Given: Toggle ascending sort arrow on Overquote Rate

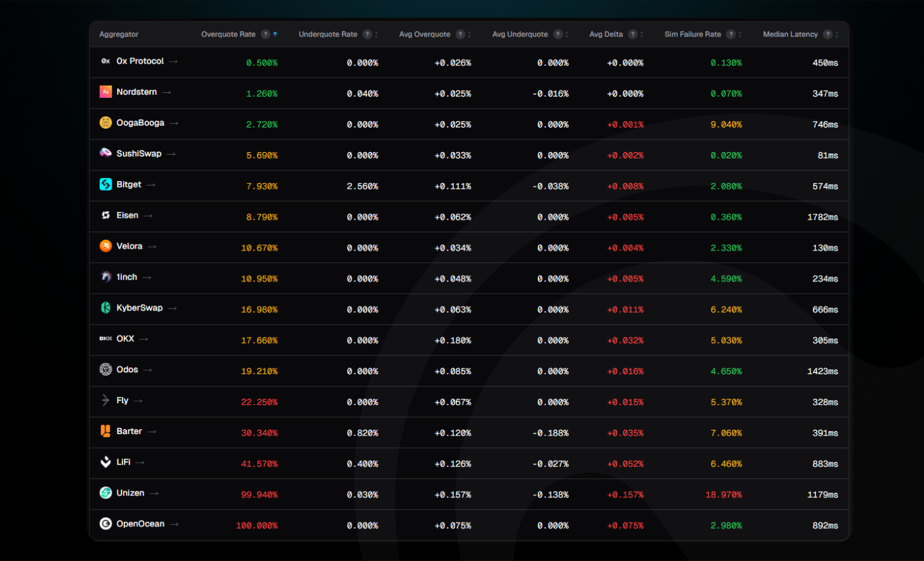Looking at the screenshot, I should (275, 34).
